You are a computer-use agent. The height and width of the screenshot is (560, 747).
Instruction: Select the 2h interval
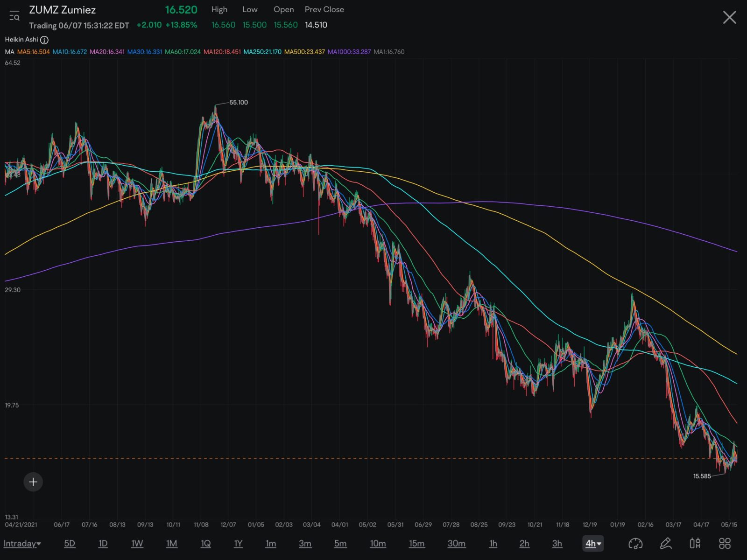click(524, 544)
